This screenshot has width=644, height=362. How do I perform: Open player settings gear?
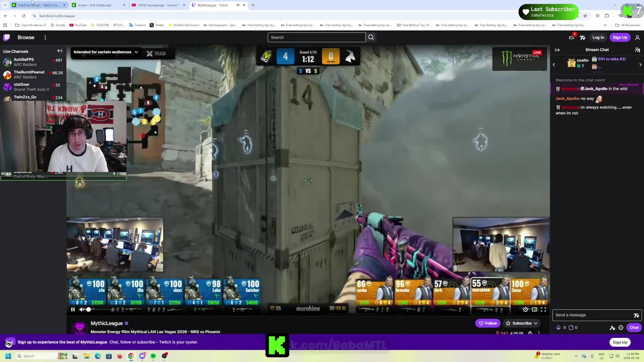[525, 309]
